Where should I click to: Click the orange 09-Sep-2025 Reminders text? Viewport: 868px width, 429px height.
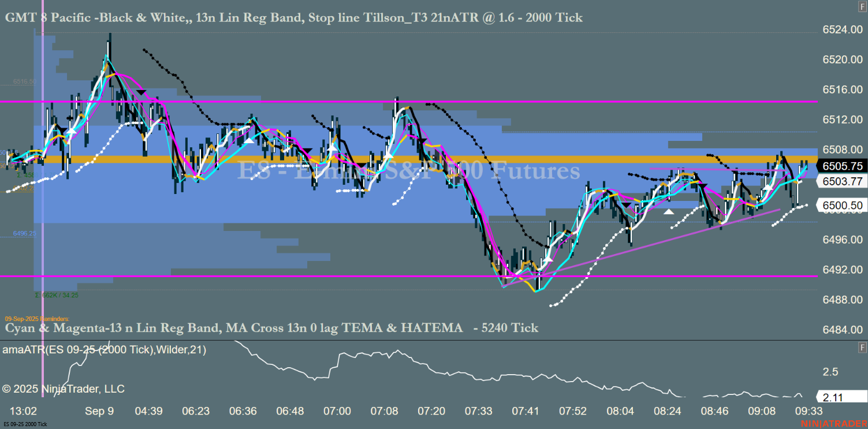click(x=38, y=319)
